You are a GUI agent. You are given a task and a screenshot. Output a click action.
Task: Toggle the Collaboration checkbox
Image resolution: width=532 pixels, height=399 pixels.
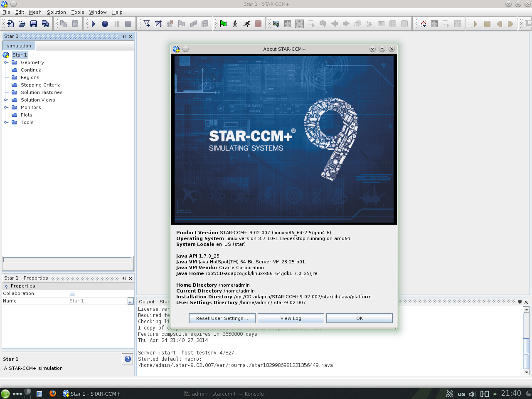pyautogui.click(x=73, y=294)
